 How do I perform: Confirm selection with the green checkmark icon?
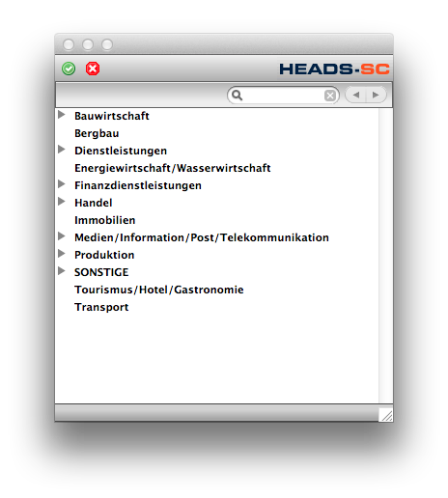tap(69, 69)
